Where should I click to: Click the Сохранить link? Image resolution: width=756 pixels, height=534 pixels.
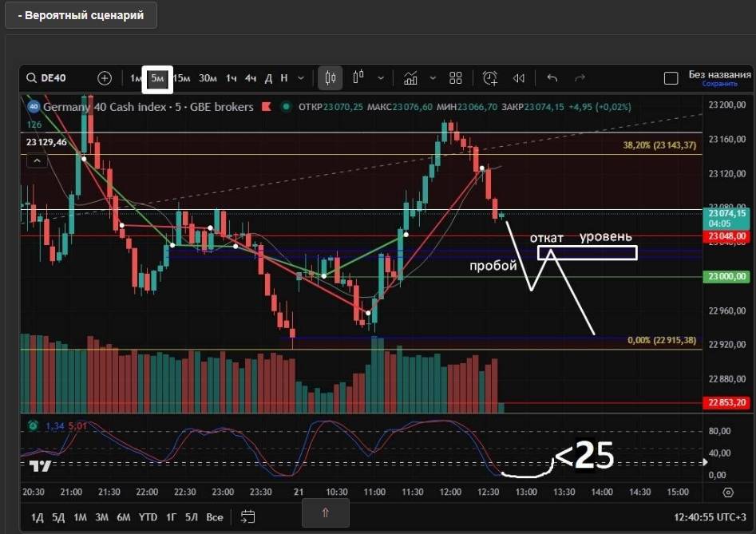click(x=719, y=84)
